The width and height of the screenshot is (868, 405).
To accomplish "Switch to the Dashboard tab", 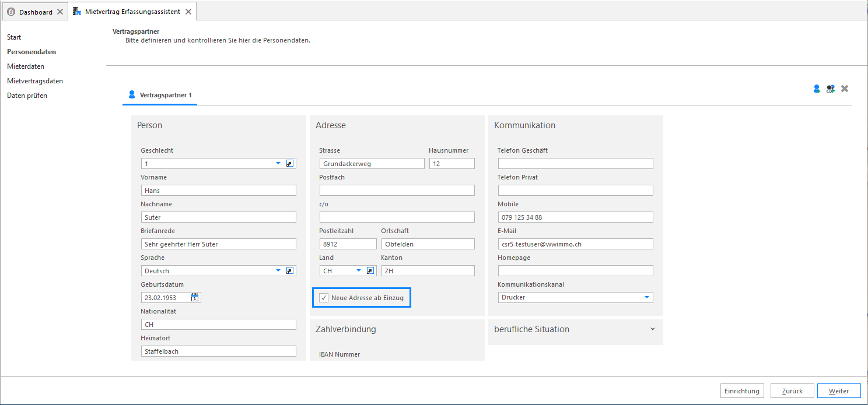I will tap(34, 12).
